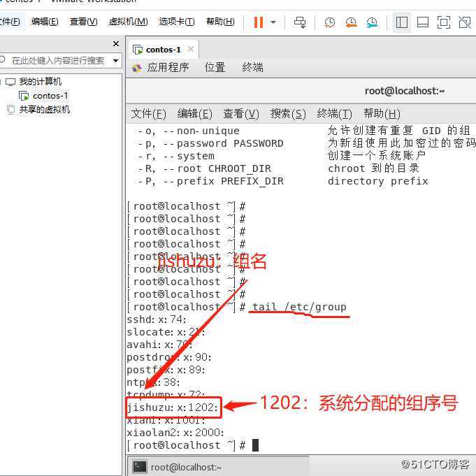476x476 pixels.
Task: Open the 位置 menu in guest desktop
Action: pyautogui.click(x=215, y=67)
